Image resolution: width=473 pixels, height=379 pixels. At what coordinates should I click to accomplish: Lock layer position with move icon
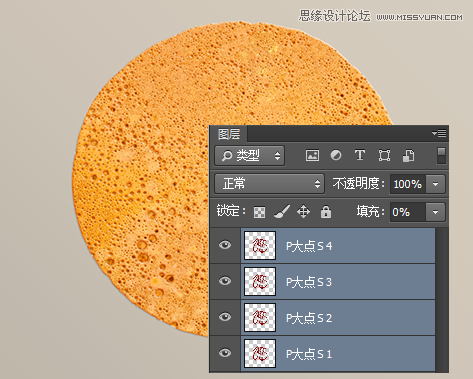coord(303,212)
